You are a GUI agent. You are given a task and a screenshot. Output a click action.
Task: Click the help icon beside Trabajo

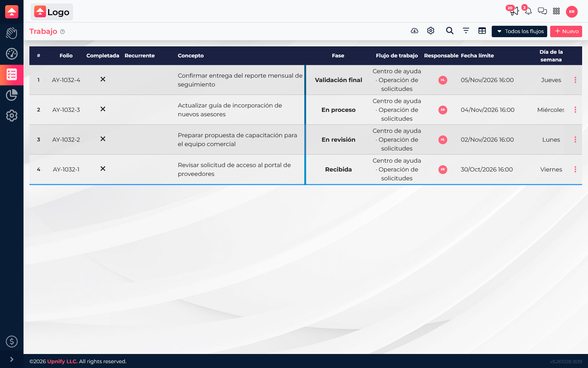click(x=62, y=32)
